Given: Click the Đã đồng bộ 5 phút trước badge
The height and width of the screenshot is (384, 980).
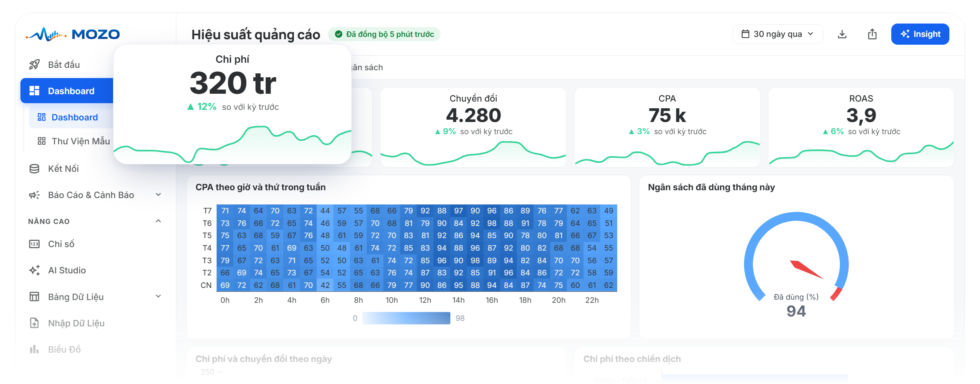Looking at the screenshot, I should (x=384, y=34).
